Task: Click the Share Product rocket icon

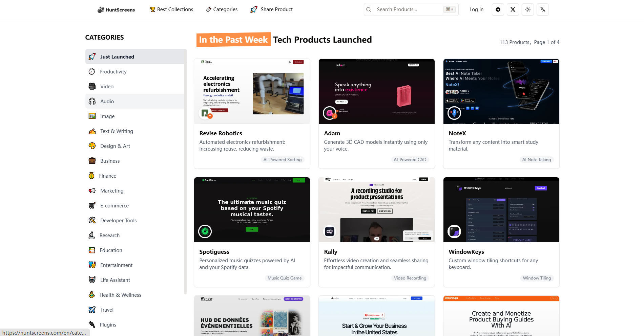Action: tap(254, 9)
